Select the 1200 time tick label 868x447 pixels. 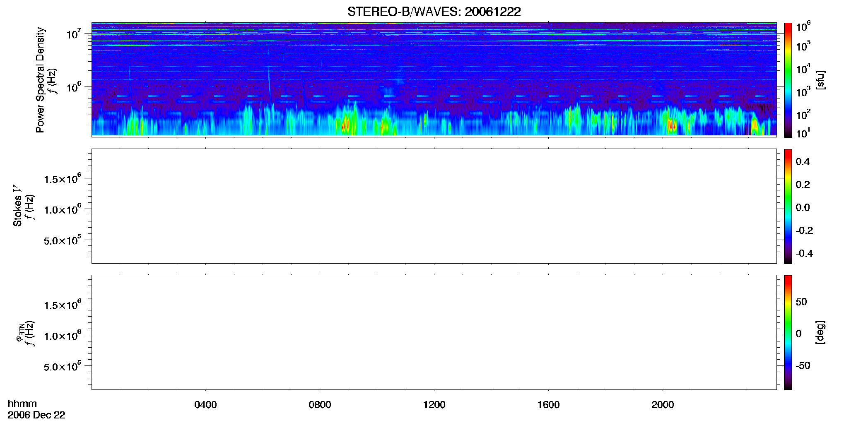coord(434,405)
